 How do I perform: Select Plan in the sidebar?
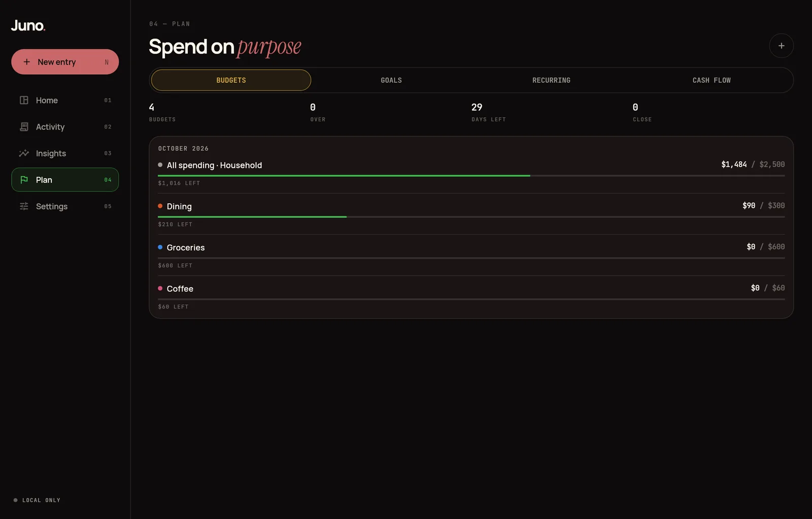pos(65,180)
